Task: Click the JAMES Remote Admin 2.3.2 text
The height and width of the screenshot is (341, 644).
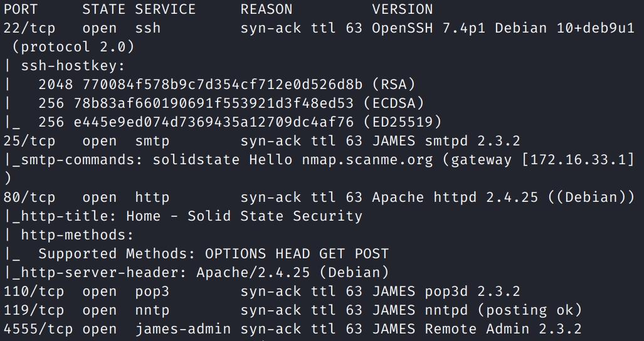Action: click(x=477, y=330)
